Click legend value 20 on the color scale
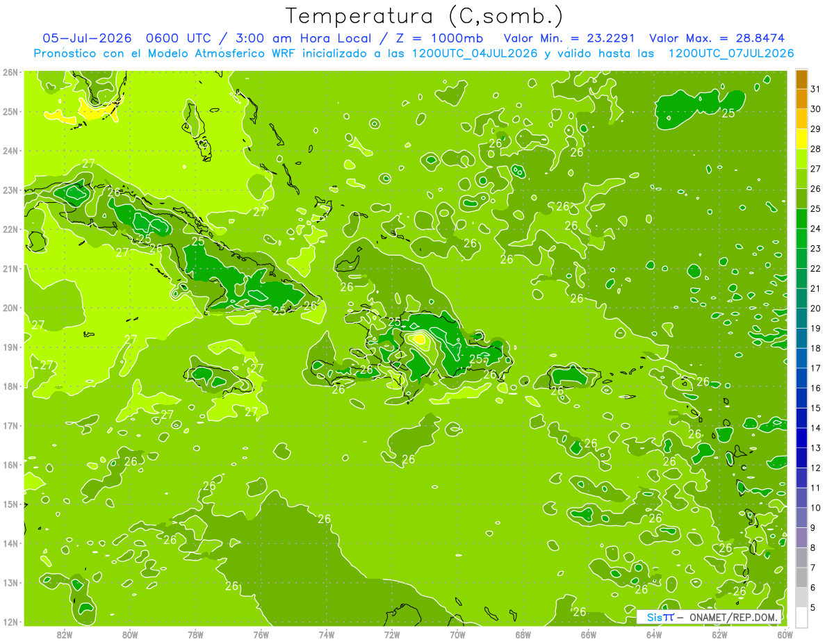 coord(815,308)
